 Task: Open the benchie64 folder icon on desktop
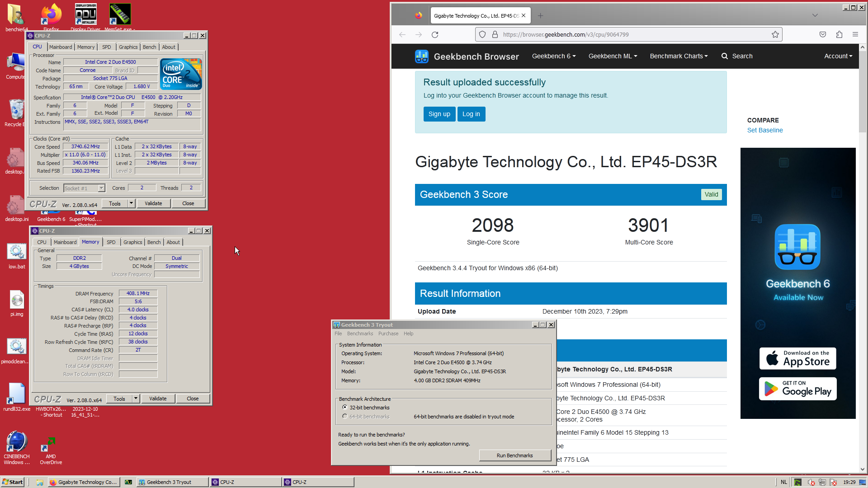[16, 17]
